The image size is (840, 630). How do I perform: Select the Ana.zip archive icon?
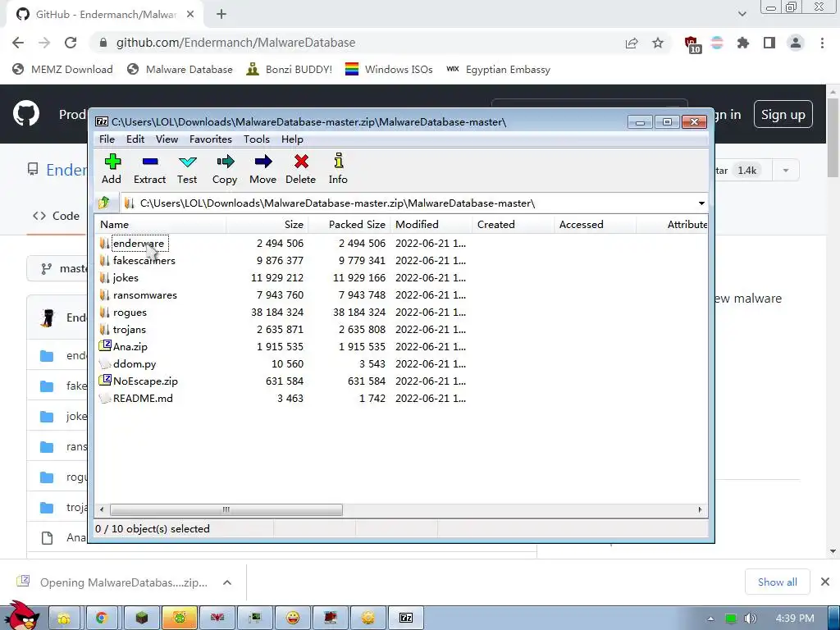(x=105, y=346)
